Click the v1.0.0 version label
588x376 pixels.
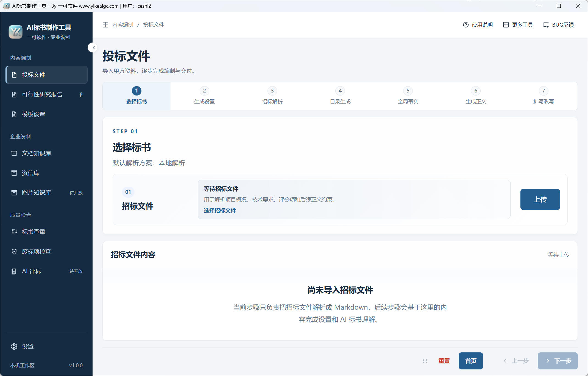[76, 365]
